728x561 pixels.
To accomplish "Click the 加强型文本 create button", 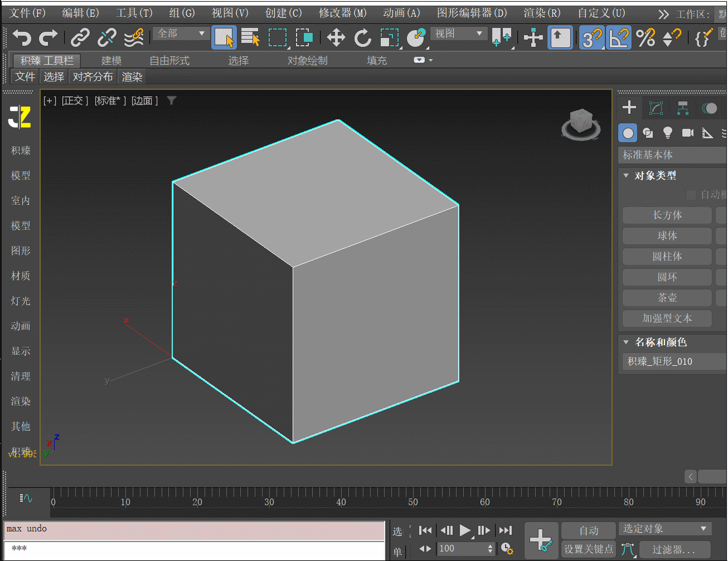I will tap(667, 318).
